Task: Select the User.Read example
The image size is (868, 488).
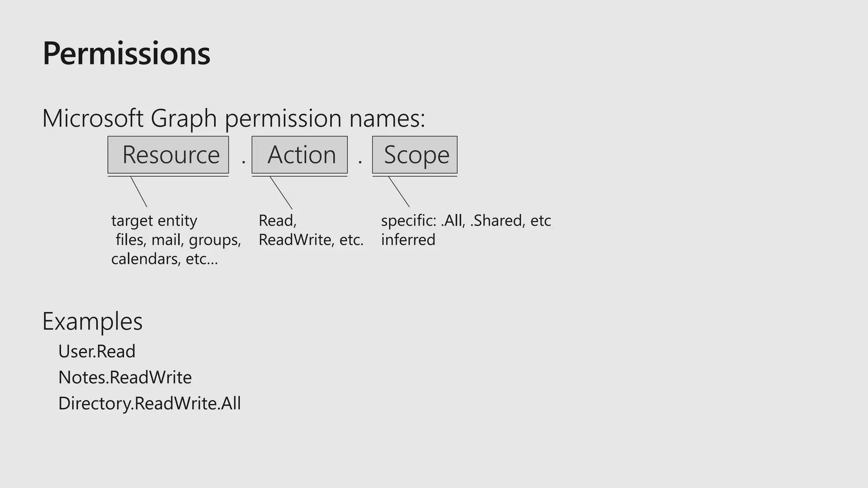Action: (97, 352)
